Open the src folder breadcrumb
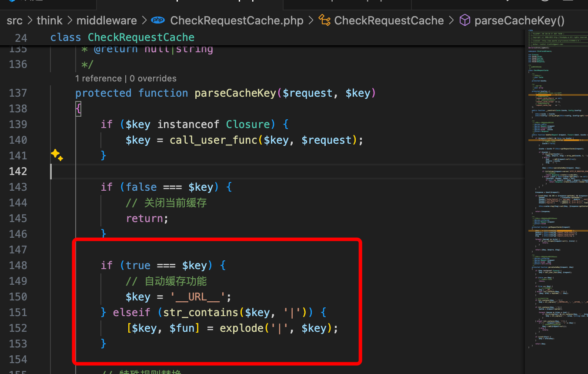 click(14, 20)
